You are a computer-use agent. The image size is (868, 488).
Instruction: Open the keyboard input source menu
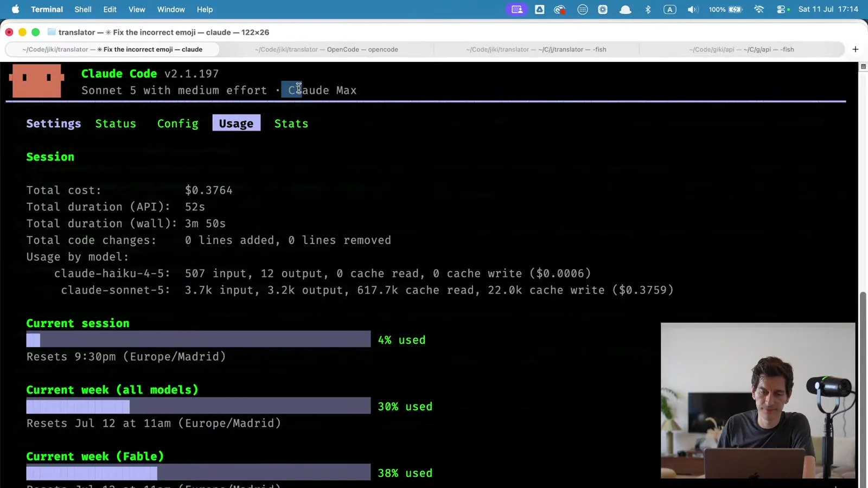point(670,9)
